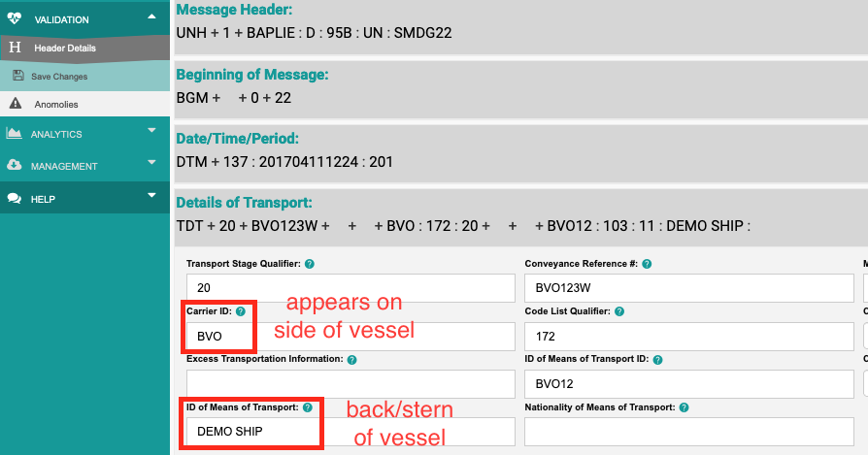Open the Anomolies menu item
868x455 pixels.
(54, 104)
